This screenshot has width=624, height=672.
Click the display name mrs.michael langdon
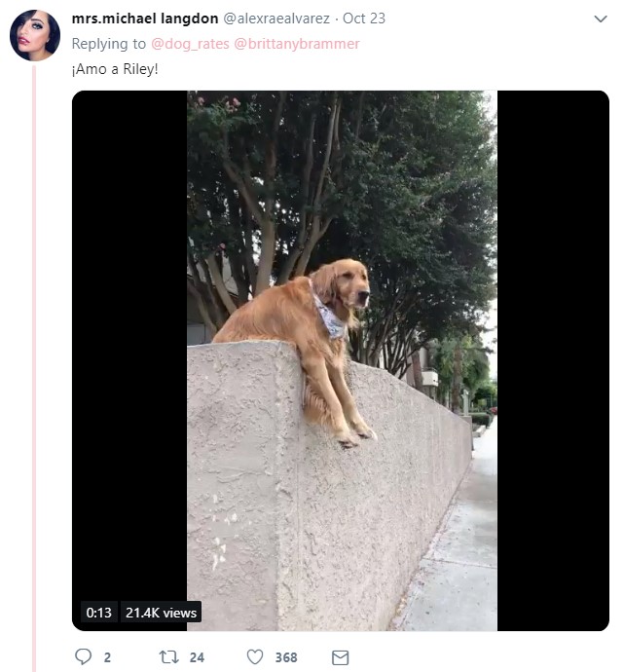click(145, 19)
